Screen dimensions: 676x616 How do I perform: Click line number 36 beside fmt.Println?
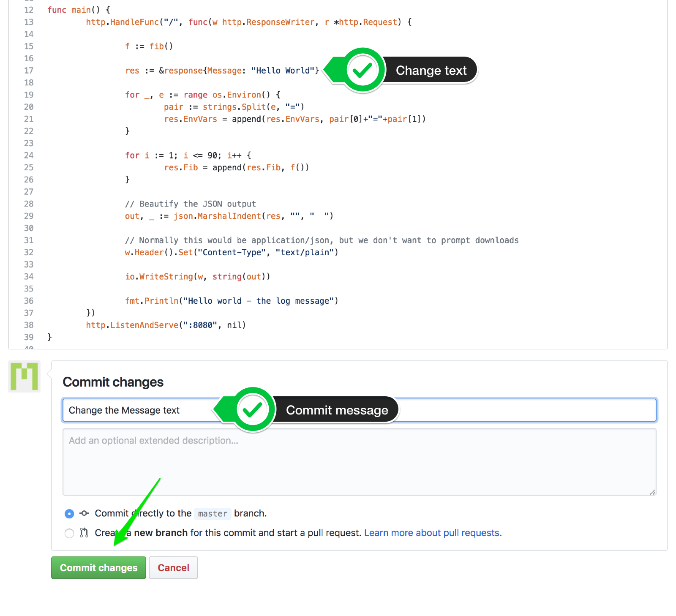pyautogui.click(x=28, y=301)
